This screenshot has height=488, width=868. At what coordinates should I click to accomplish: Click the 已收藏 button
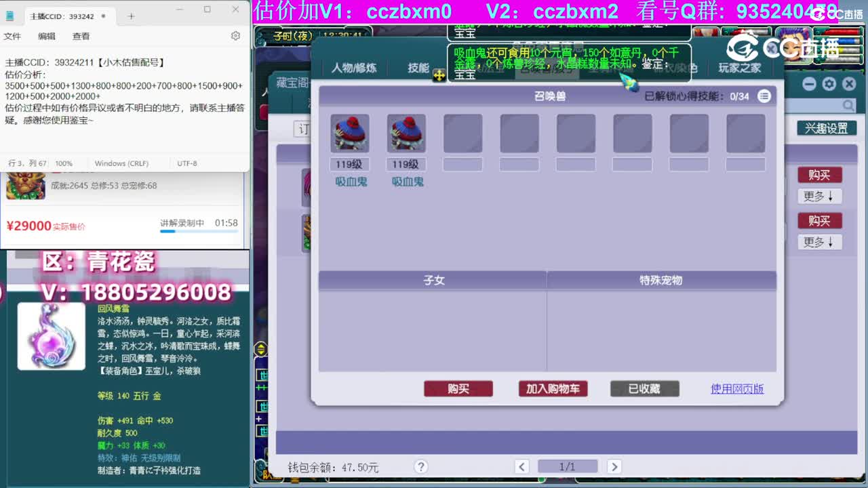(x=644, y=388)
